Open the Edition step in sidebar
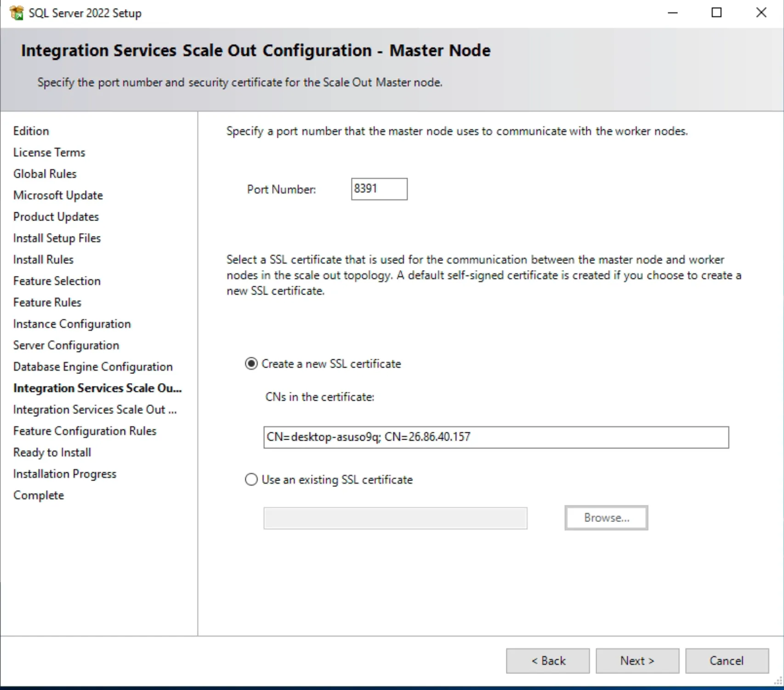 point(31,131)
